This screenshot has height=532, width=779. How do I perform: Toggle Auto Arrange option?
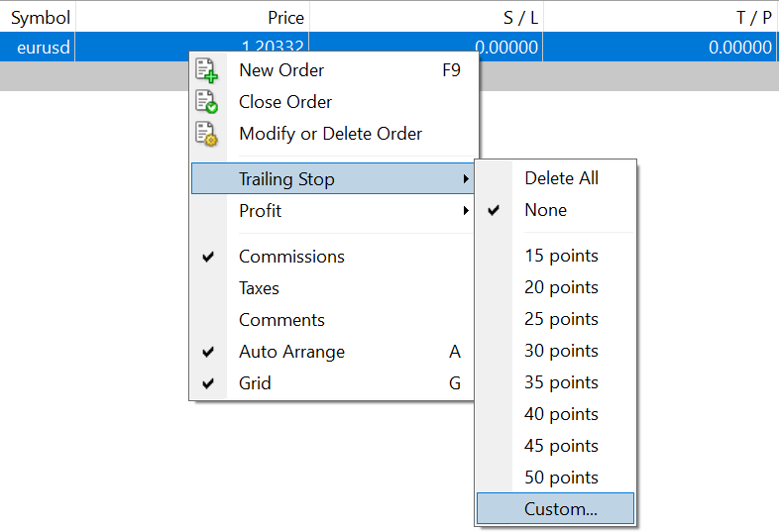333,352
